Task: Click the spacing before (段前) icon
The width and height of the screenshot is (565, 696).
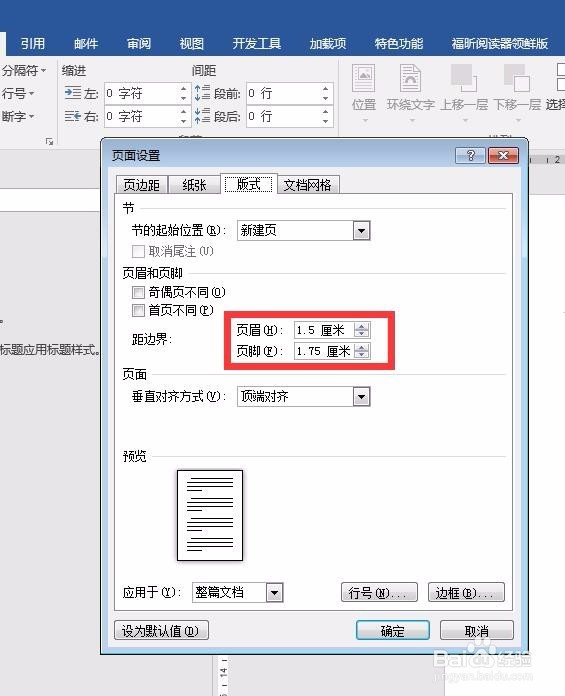Action: pyautogui.click(x=202, y=93)
